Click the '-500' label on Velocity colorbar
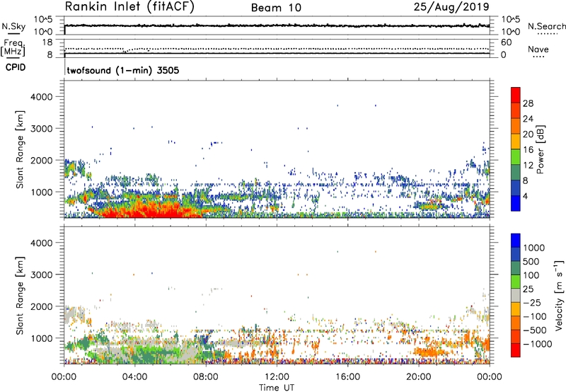This screenshot has width=566, height=392. [x=536, y=330]
